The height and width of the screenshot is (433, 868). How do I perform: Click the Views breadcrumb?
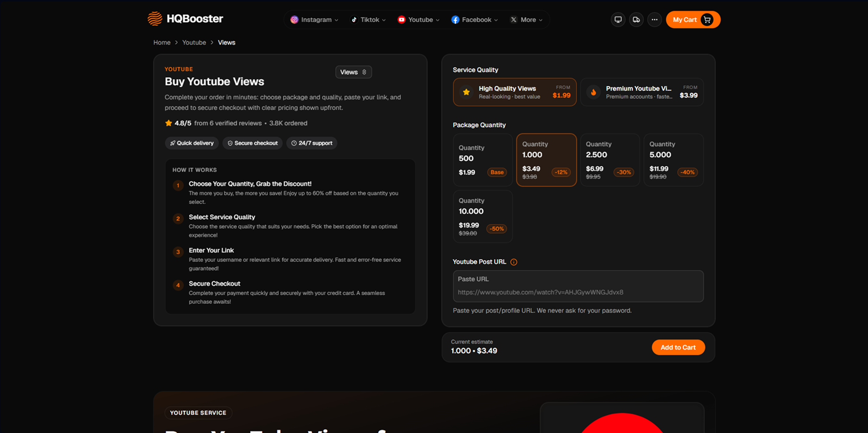227,42
